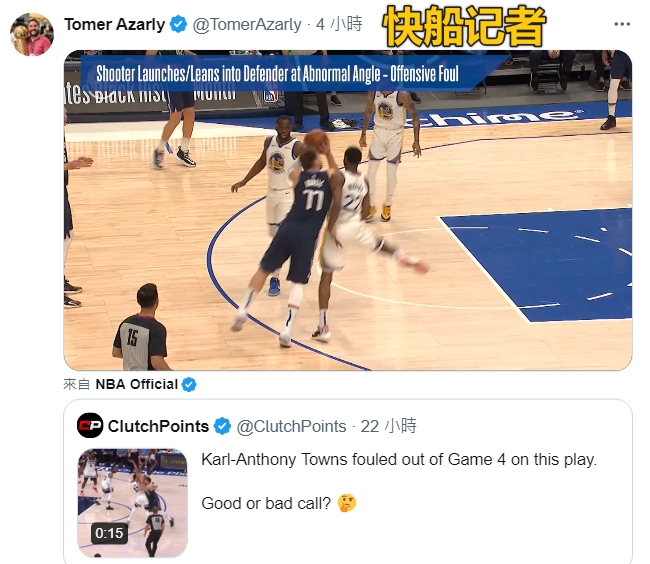This screenshot has width=650, height=564.
Task: Click the 4 小時 tweet timestamp
Action: tap(339, 24)
